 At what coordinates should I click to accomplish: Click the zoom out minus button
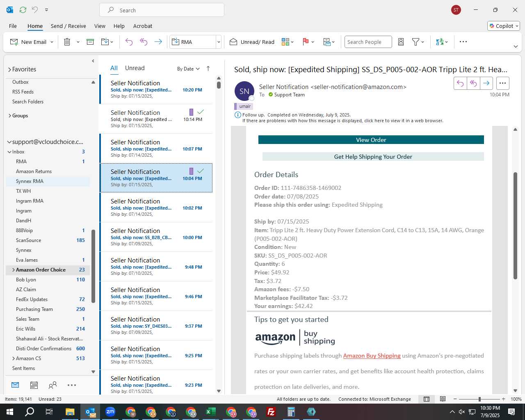pos(455,399)
